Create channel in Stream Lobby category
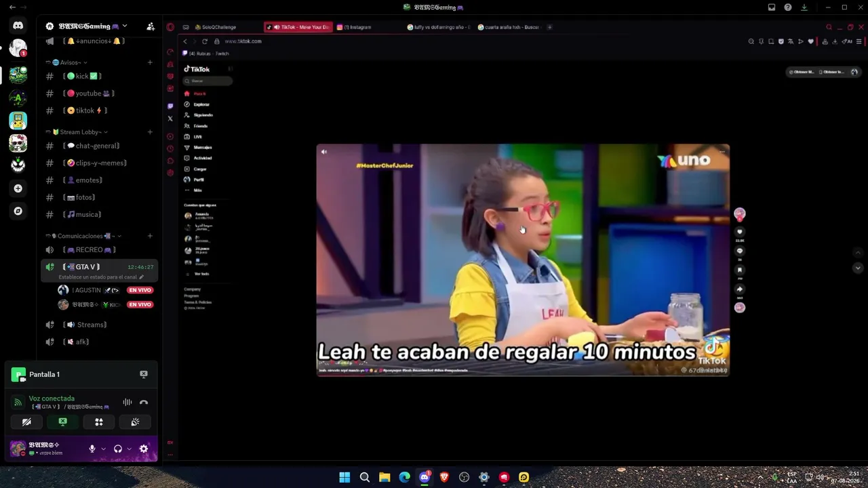This screenshot has width=868, height=488. coord(150,132)
